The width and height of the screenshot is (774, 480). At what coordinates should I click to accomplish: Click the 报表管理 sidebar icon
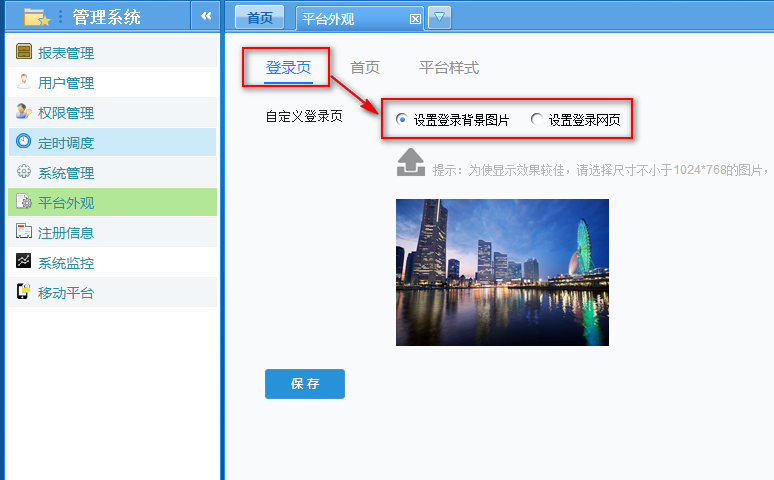tap(24, 51)
